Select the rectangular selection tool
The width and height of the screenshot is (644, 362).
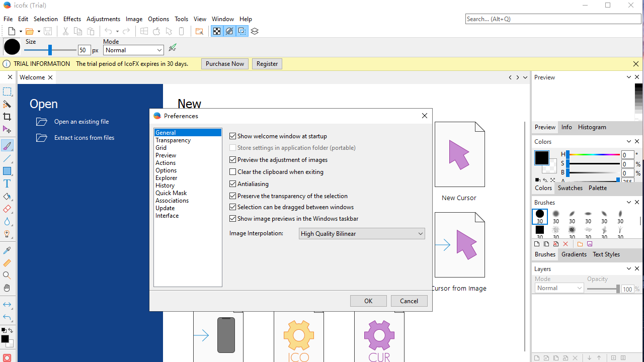point(7,92)
